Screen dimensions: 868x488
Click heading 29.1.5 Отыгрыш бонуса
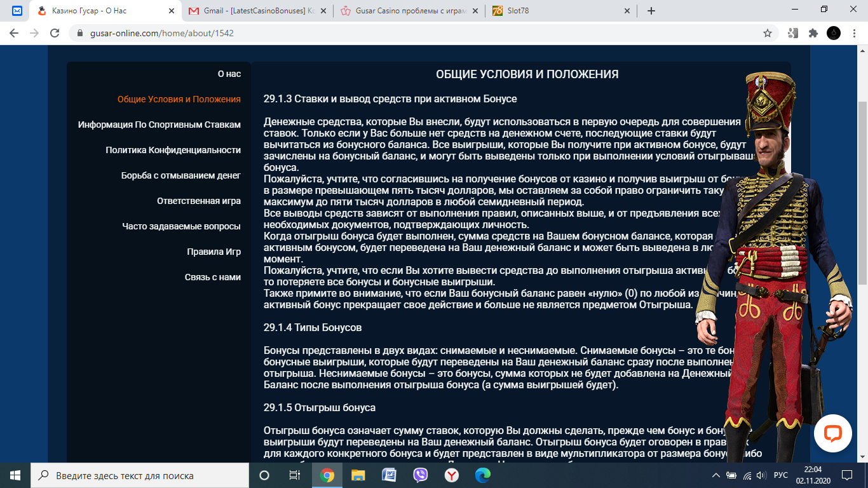pyautogui.click(x=320, y=407)
